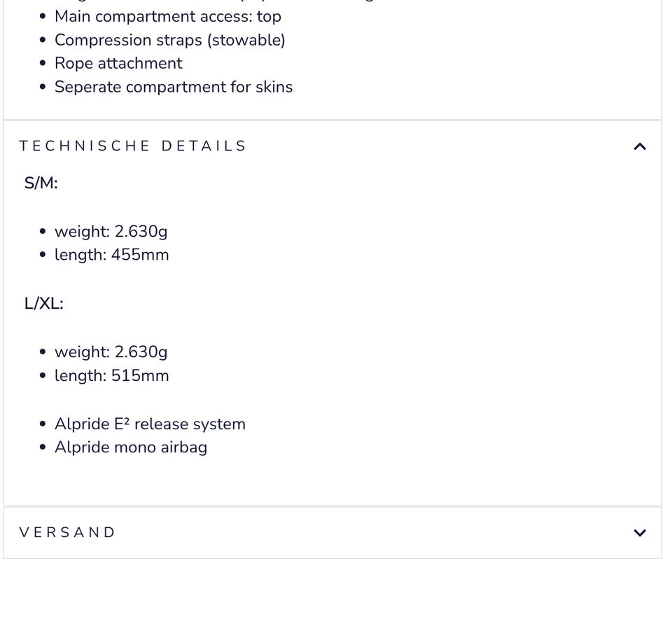Select the 'Compression straps (stowable)' line
The image size is (672, 640).
170,40
